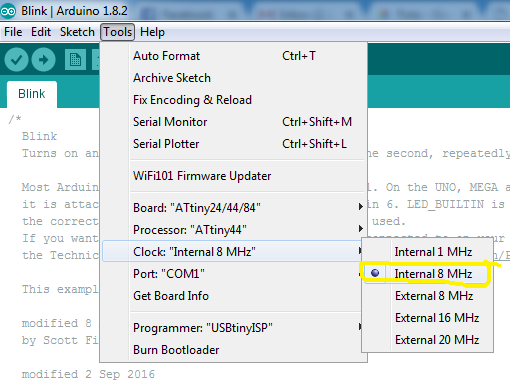Click the Verify checkmark icon
This screenshot has height=380, width=510.
tap(16, 59)
